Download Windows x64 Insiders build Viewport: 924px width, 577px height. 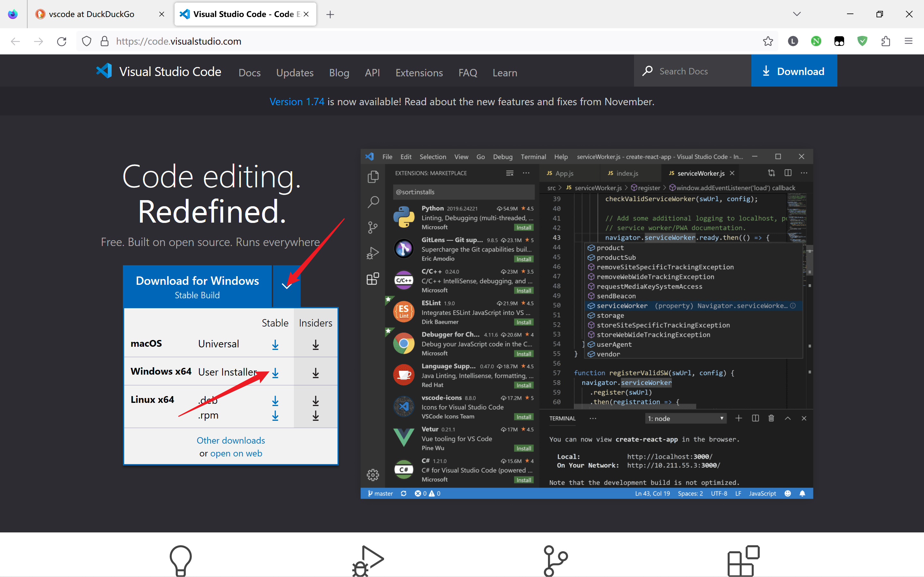pos(316,373)
